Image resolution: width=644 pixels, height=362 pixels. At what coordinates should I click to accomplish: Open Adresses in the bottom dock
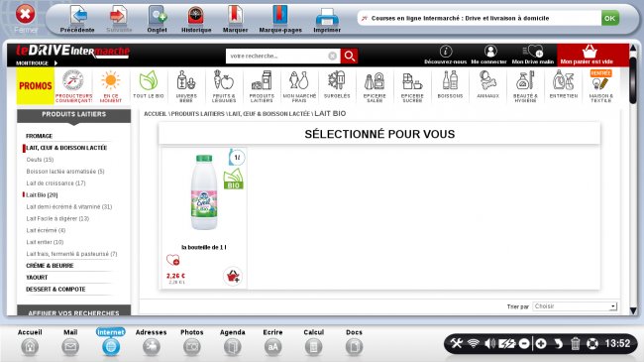(x=152, y=342)
